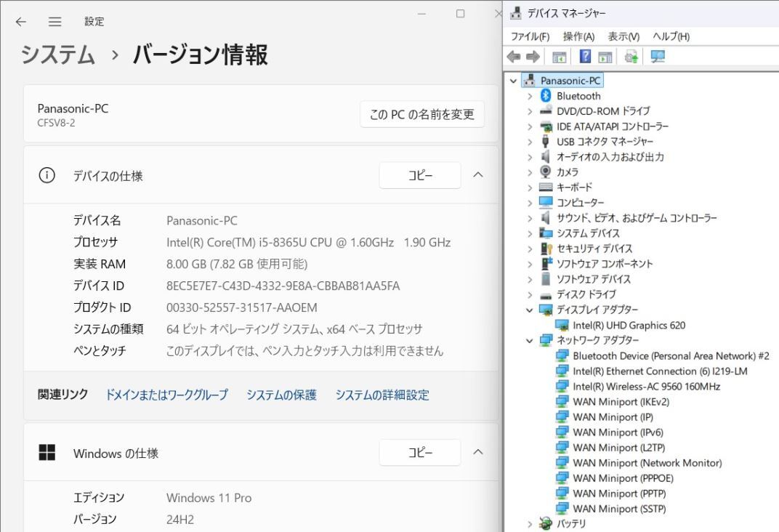
Task: Collapse the デバイスの仕様 section chevron
Action: 478,175
